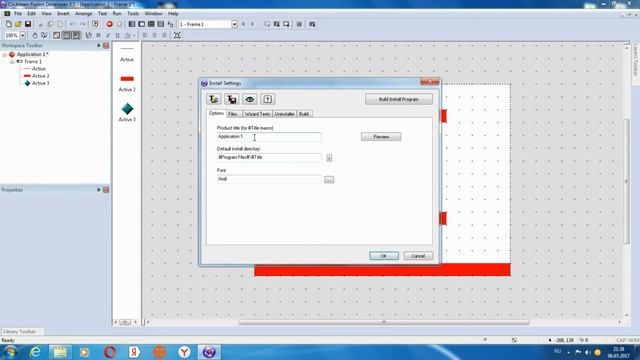Toggle underline text formatting button
Viewport: 640px width, 360px height.
(x=118, y=36)
